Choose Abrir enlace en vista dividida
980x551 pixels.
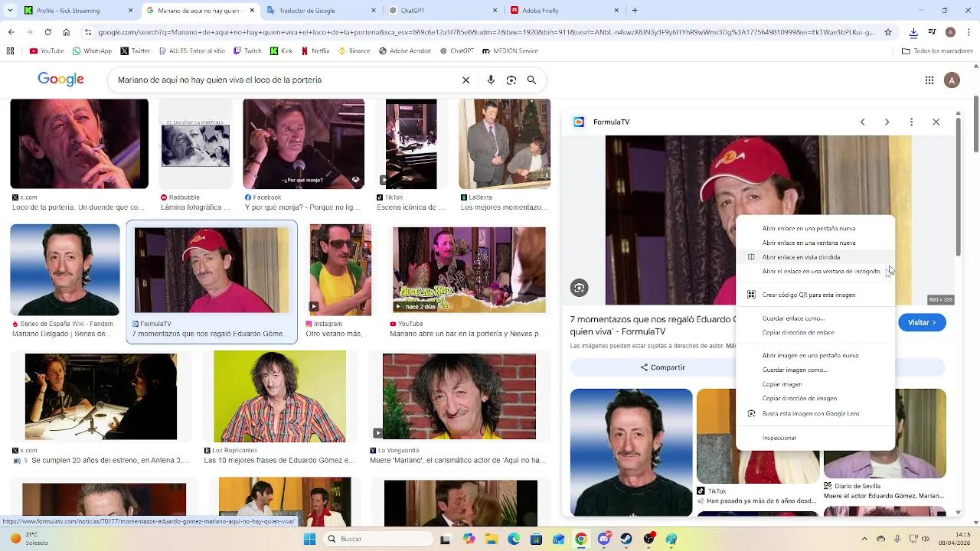[x=815, y=257]
